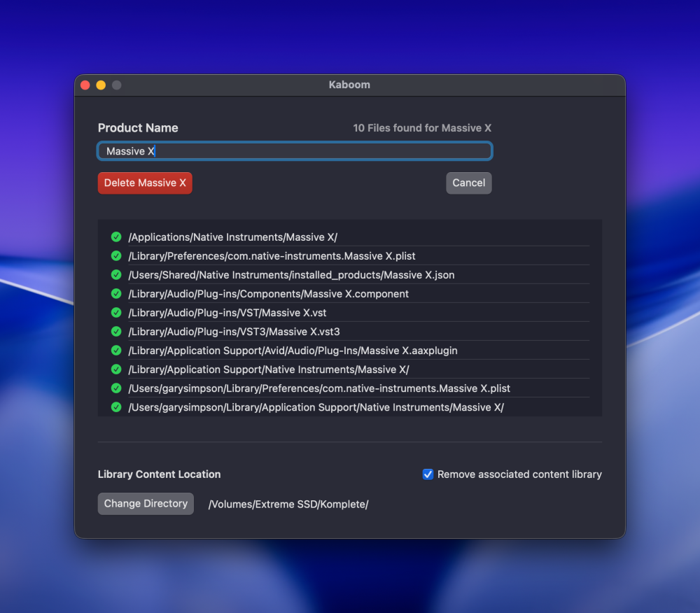Image resolution: width=700 pixels, height=613 pixels.
Task: Select /Users/garysimpson/Library/Preferences plist path
Action: (319, 388)
